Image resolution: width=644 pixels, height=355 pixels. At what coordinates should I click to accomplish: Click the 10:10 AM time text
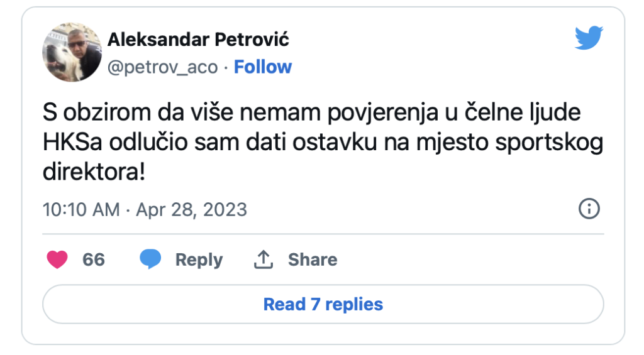(x=80, y=209)
